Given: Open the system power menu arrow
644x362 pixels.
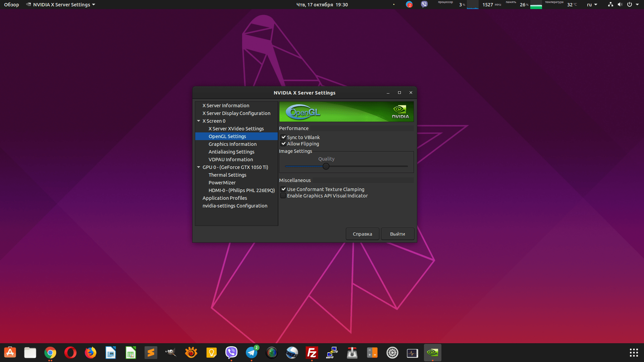Looking at the screenshot, I should (637, 4).
